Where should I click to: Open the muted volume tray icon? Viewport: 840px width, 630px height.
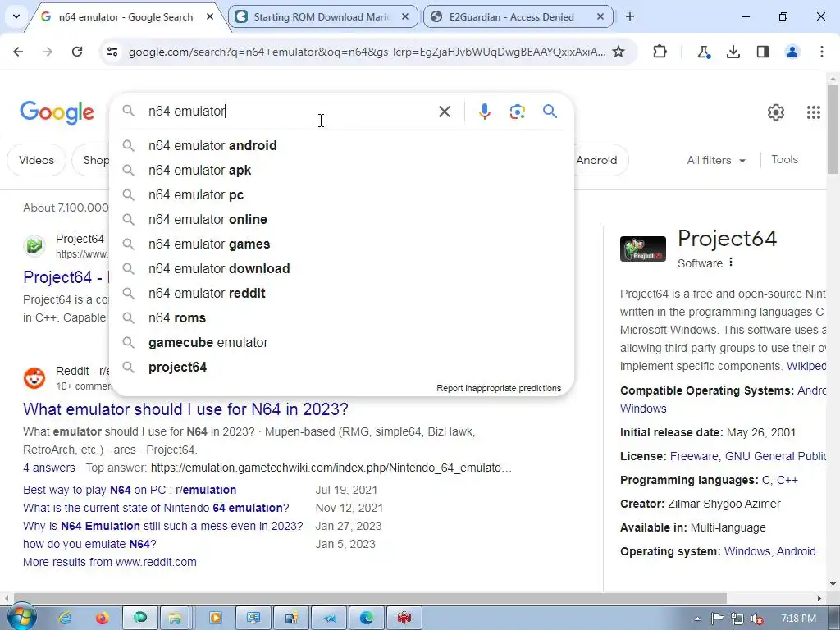coord(757,619)
